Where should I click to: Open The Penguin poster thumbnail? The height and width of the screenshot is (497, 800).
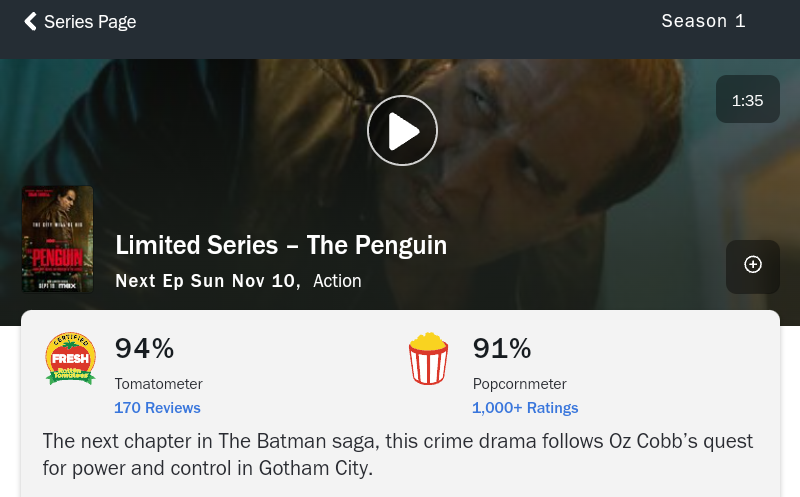pyautogui.click(x=57, y=239)
